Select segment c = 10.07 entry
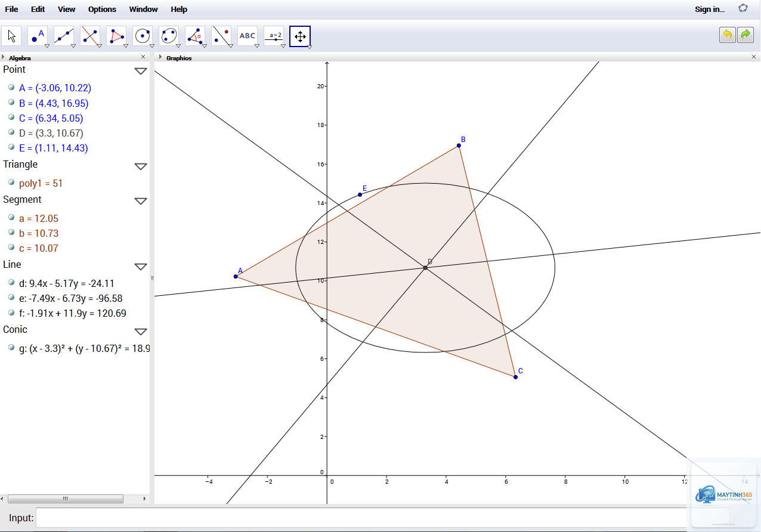This screenshot has width=761, height=532. pyautogui.click(x=39, y=248)
